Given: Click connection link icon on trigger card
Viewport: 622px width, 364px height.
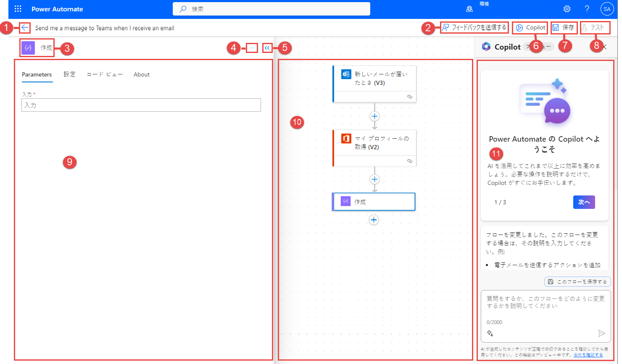Looking at the screenshot, I should (410, 97).
